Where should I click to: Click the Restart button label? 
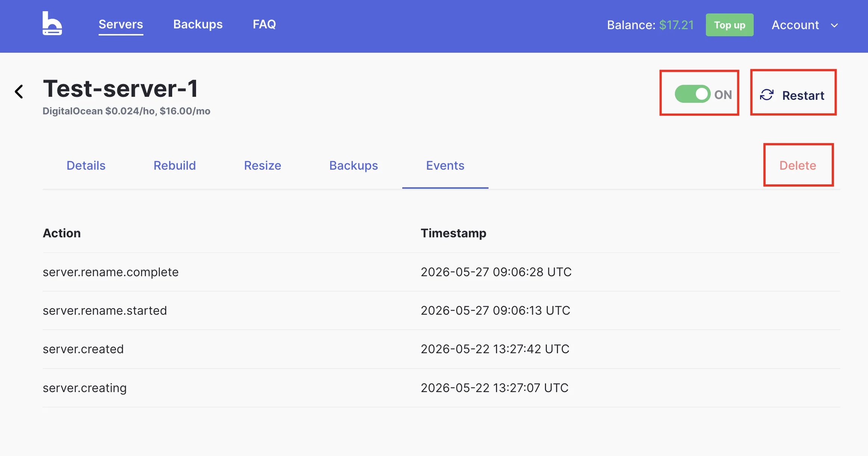click(x=803, y=95)
